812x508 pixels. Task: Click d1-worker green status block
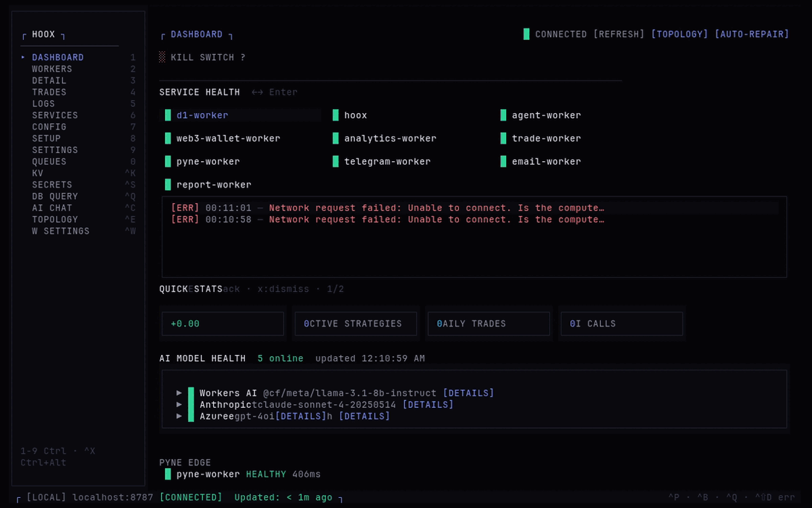[x=168, y=115]
